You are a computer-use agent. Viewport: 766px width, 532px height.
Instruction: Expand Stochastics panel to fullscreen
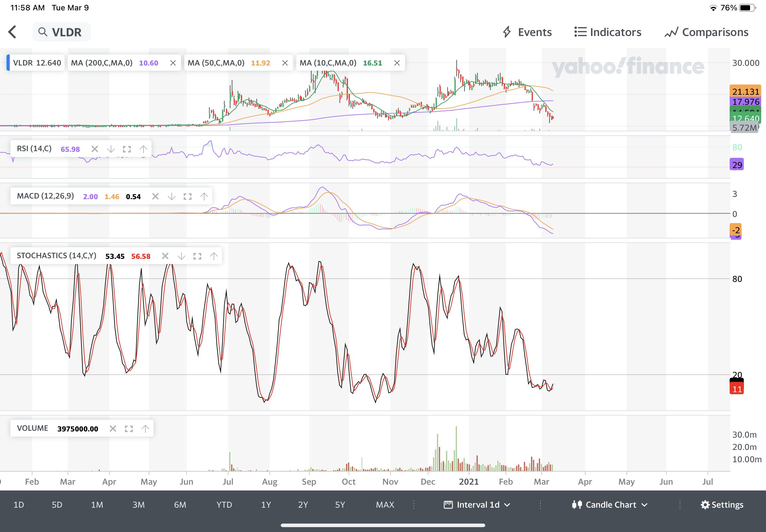pyautogui.click(x=197, y=256)
